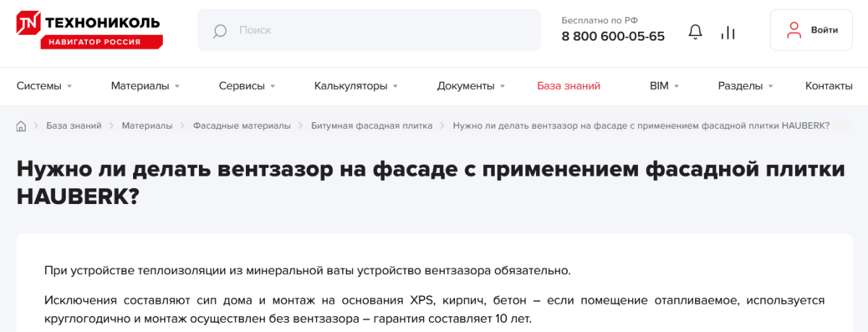Click the search magnifier icon
The width and height of the screenshot is (868, 332).
220,30
